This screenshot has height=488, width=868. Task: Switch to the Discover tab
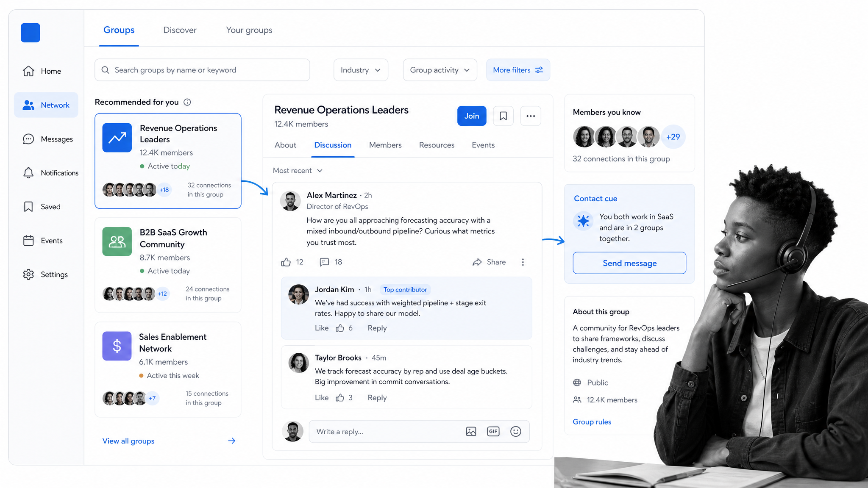pyautogui.click(x=180, y=30)
